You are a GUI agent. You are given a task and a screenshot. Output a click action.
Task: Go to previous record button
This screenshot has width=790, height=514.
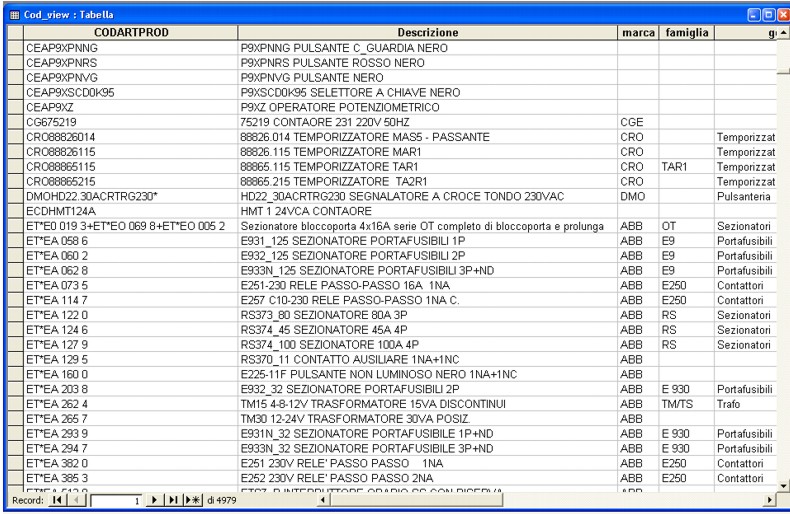point(76,500)
